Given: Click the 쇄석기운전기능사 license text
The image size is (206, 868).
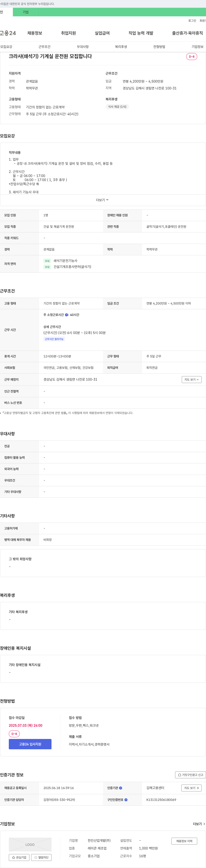Looking at the screenshot, I should coord(65,261).
